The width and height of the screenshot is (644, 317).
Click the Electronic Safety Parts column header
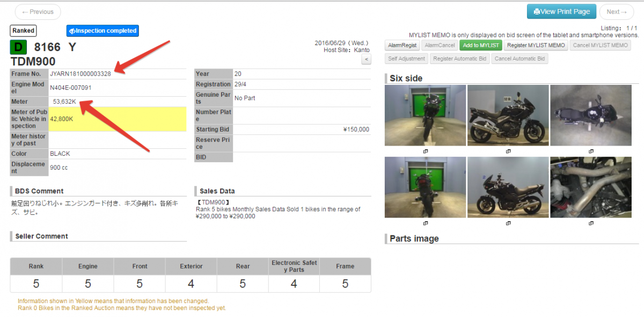(294, 266)
